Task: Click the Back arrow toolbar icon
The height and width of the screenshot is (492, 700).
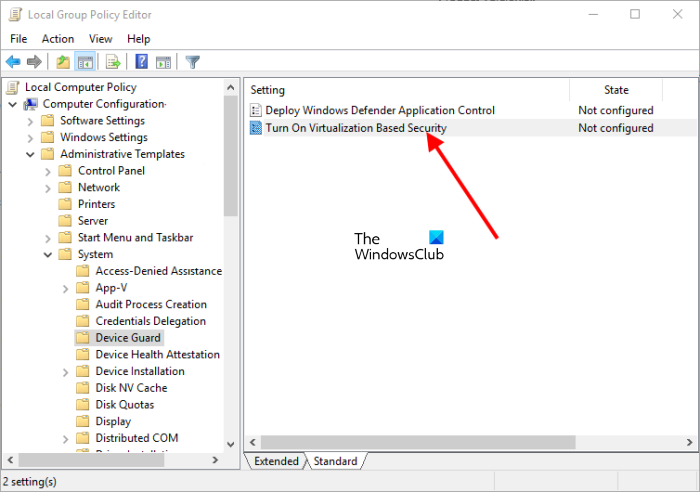Action: (x=13, y=62)
